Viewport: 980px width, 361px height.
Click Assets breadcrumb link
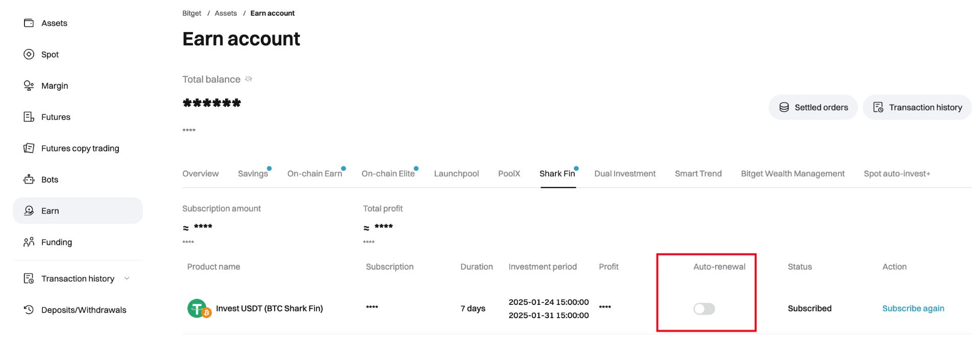(x=226, y=13)
